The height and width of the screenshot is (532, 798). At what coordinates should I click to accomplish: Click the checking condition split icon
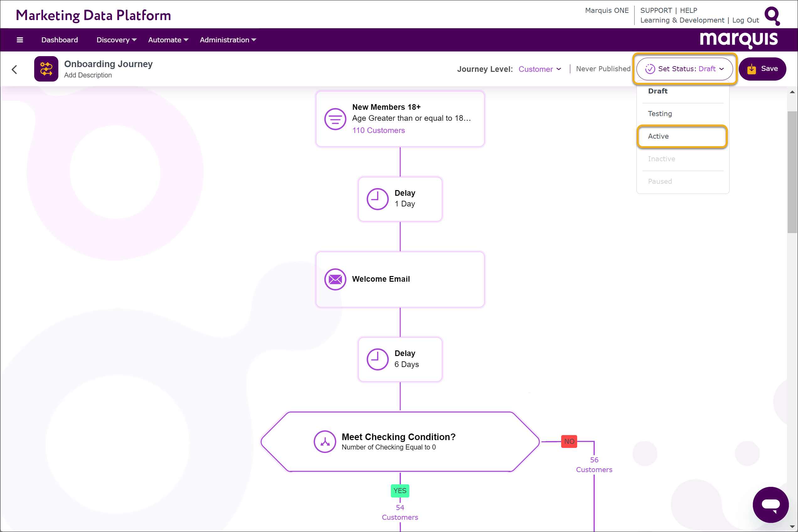pos(325,441)
